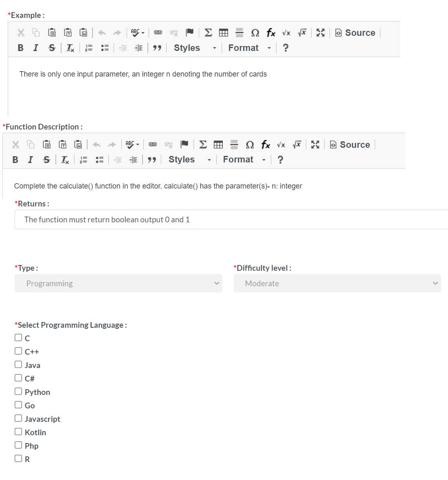Tick the Kotlin checkbox
Screen dimensions: 448x480
coord(18,432)
